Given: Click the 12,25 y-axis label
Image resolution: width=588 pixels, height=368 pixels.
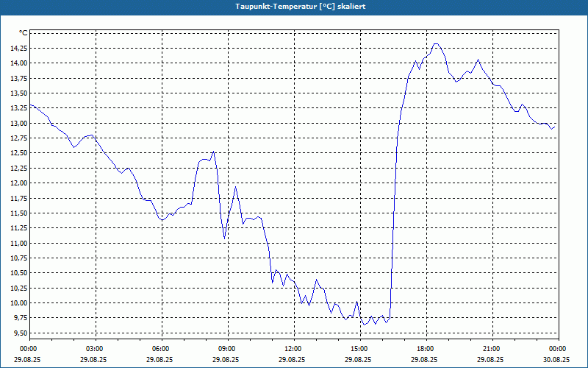Looking at the screenshot, I should click(20, 168).
